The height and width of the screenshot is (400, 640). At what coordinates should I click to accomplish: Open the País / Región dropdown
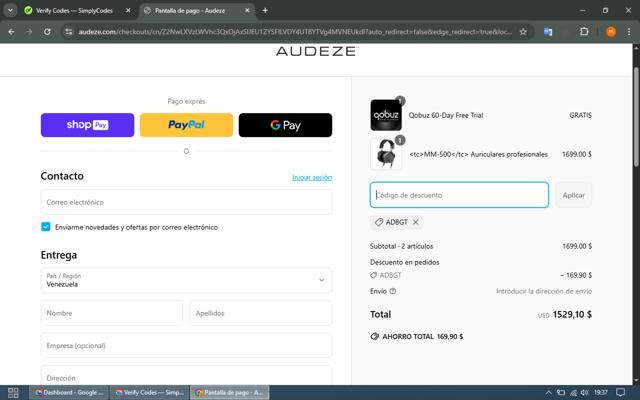(x=186, y=280)
